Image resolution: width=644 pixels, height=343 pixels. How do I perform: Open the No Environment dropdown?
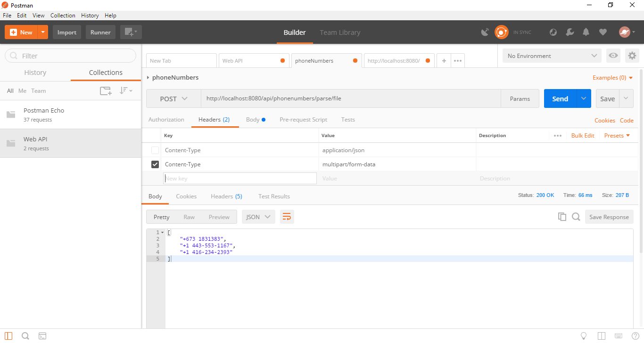pyautogui.click(x=552, y=56)
